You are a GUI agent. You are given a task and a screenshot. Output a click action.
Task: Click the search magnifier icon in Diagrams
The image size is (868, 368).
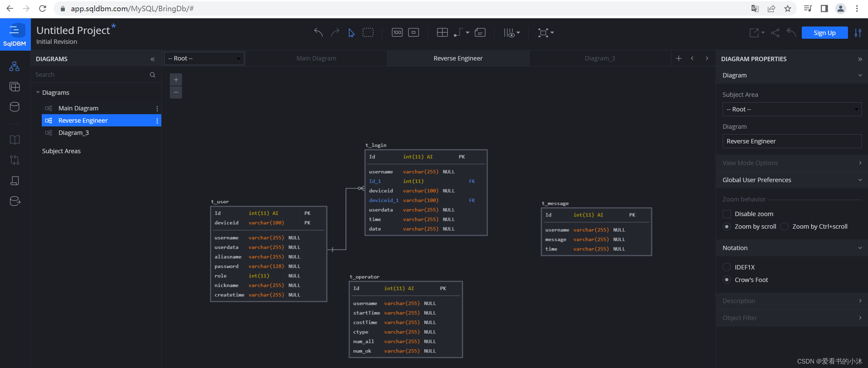pos(152,75)
